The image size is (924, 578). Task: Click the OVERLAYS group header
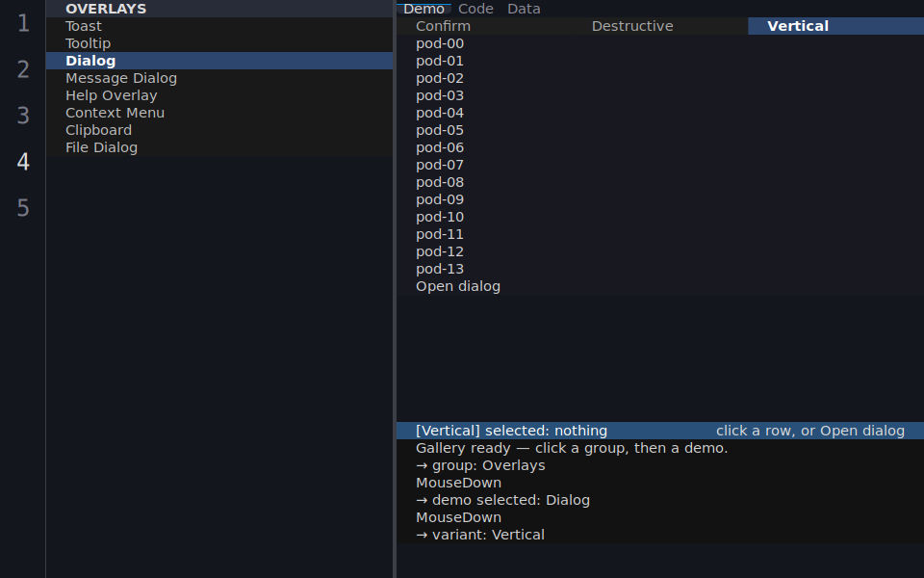[x=219, y=9]
